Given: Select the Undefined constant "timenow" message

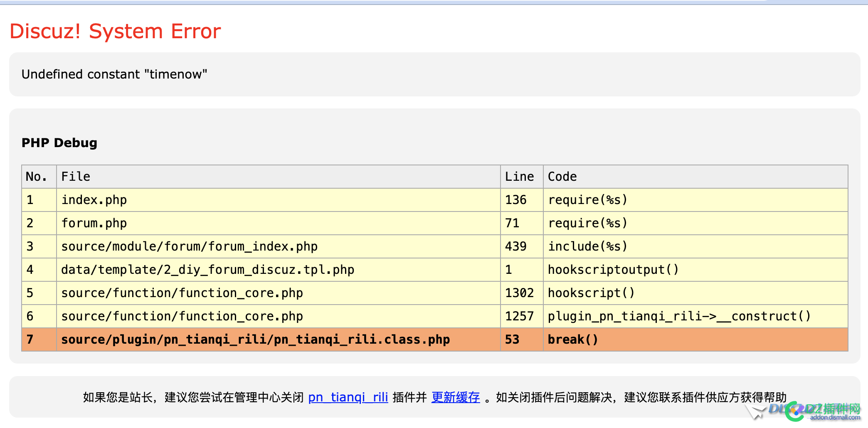Looking at the screenshot, I should click(x=114, y=74).
